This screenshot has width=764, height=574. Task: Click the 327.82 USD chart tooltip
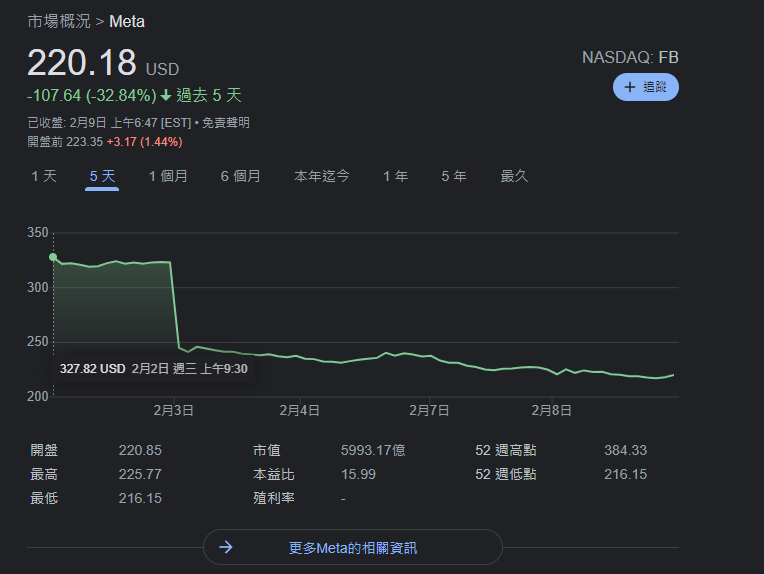pos(153,369)
